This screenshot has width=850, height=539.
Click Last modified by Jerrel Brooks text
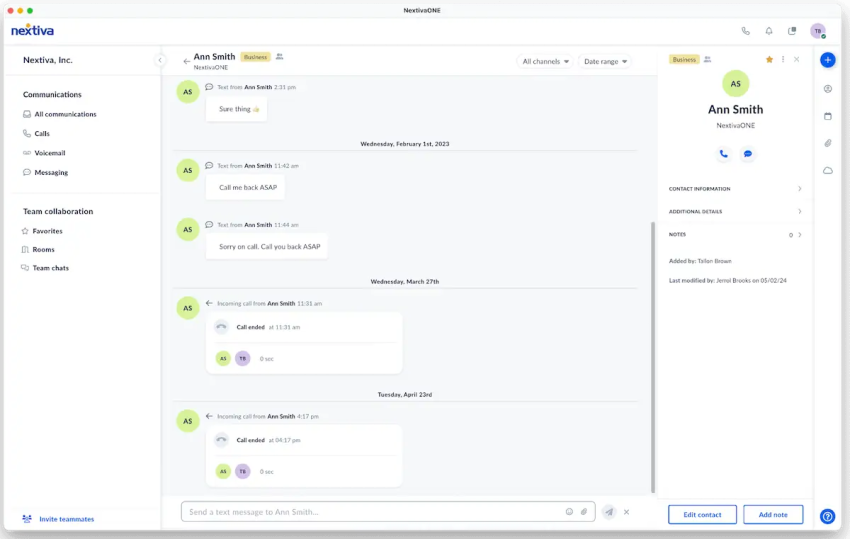[x=727, y=281]
